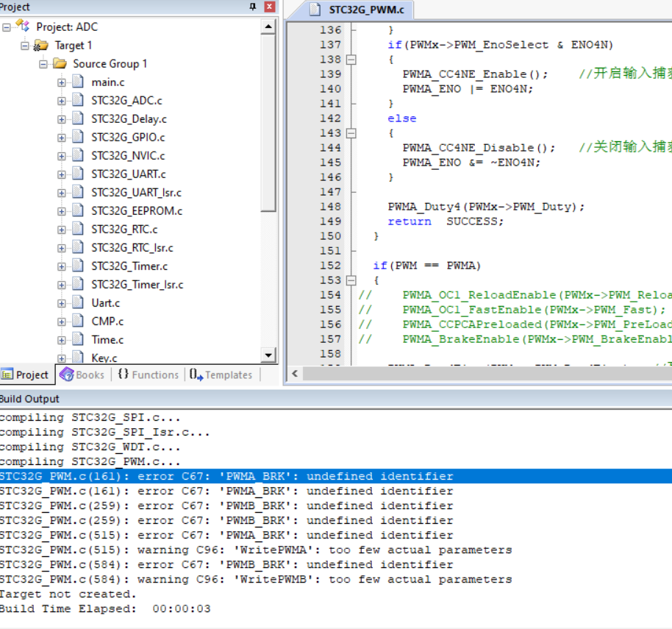Select the STC32G_ADC.c file icon
The width and height of the screenshot is (672, 629).
[x=78, y=99]
